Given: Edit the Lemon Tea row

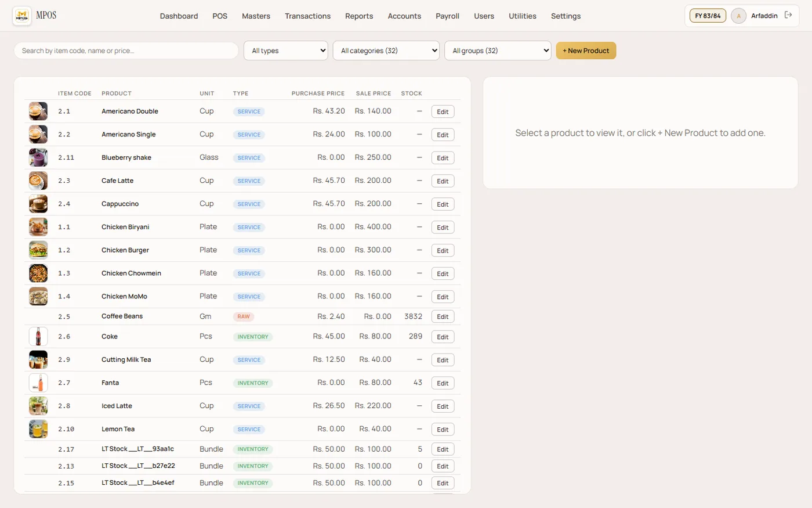Looking at the screenshot, I should 443,430.
